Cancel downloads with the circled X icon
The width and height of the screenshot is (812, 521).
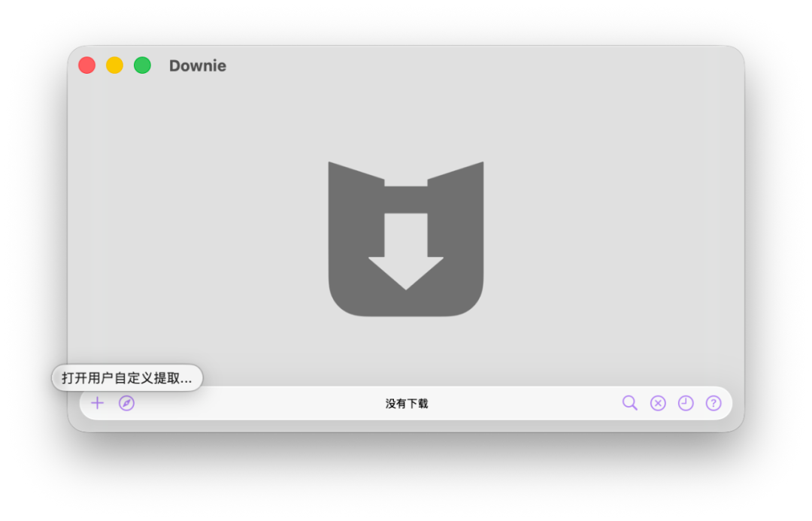coord(658,403)
